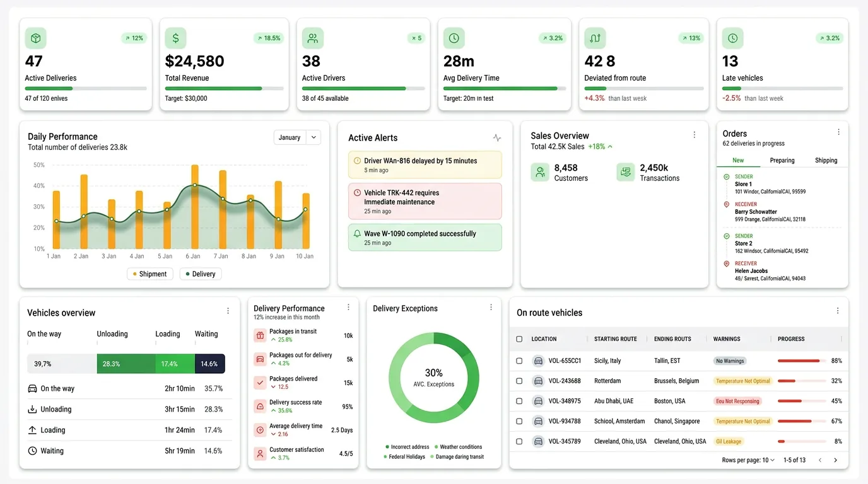Check the box for VOL-934788 row
This screenshot has height=484, width=868.
pyautogui.click(x=519, y=422)
